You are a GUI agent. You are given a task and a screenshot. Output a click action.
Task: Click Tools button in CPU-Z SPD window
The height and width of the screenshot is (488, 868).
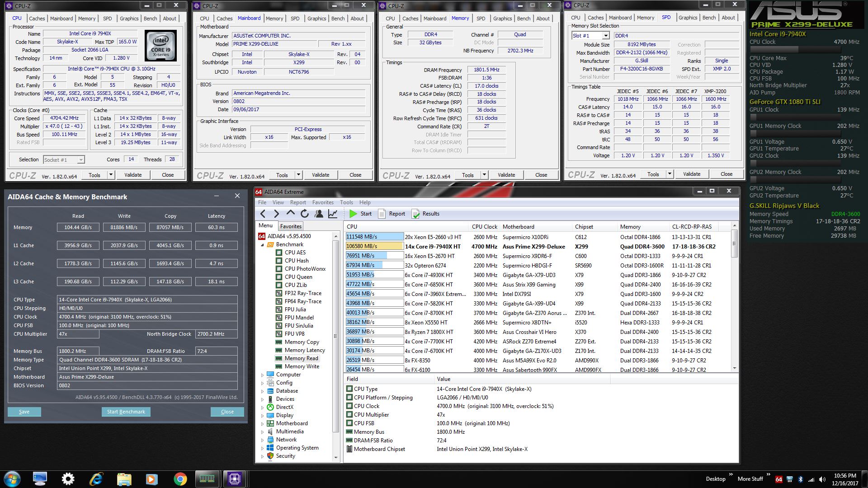coord(653,174)
